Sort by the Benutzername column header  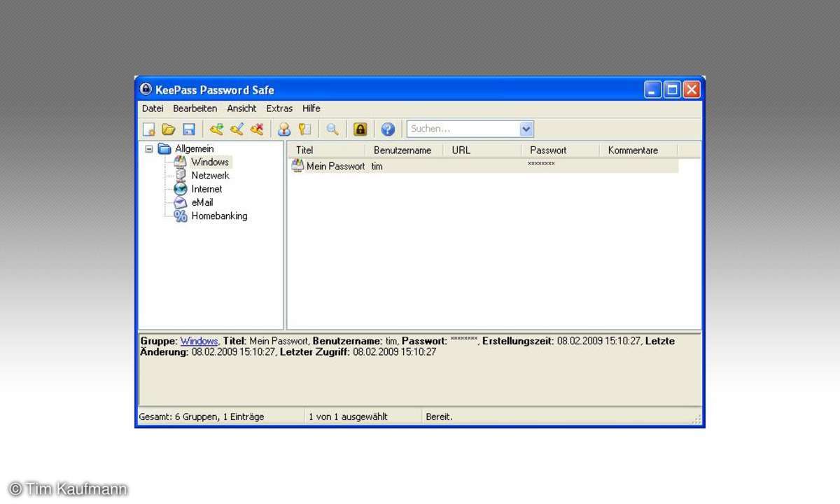[404, 150]
